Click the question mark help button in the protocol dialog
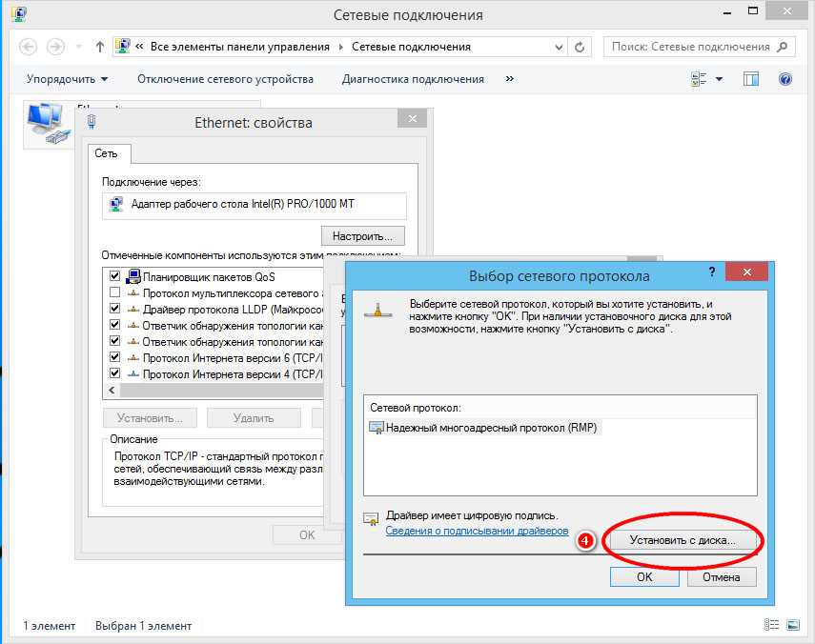 click(x=711, y=272)
